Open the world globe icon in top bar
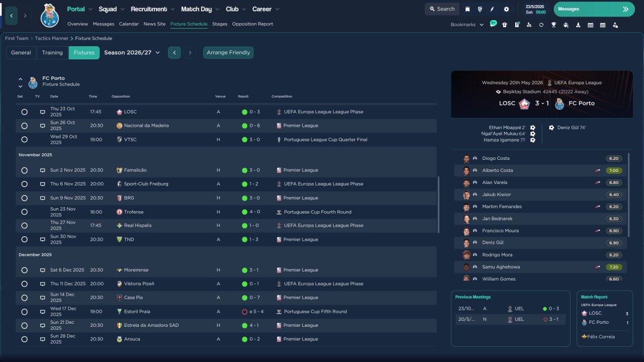 pyautogui.click(x=480, y=9)
